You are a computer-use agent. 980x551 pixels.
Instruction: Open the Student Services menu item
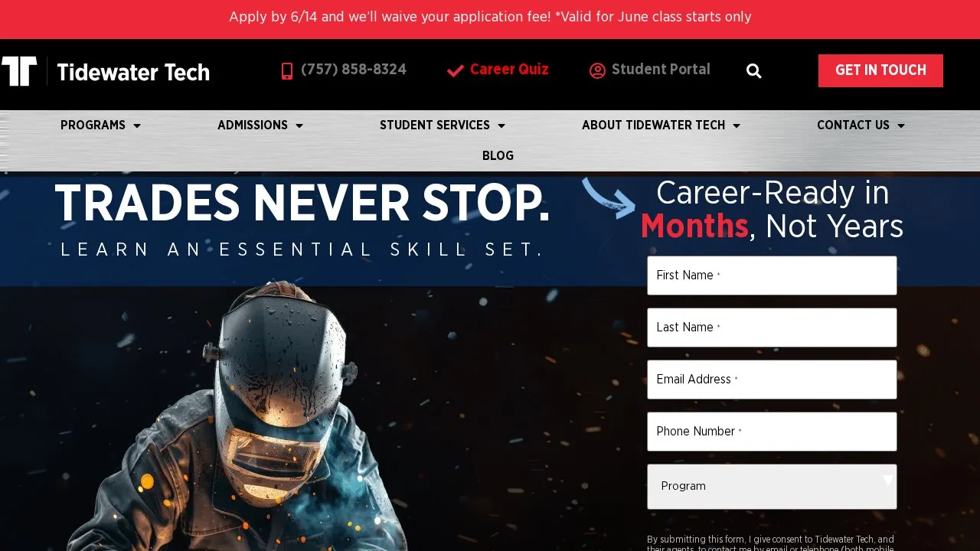point(435,126)
